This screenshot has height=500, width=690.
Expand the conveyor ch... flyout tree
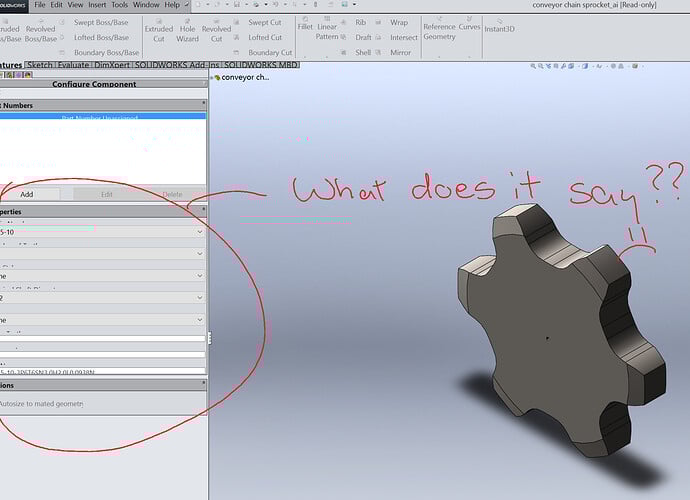tap(212, 77)
